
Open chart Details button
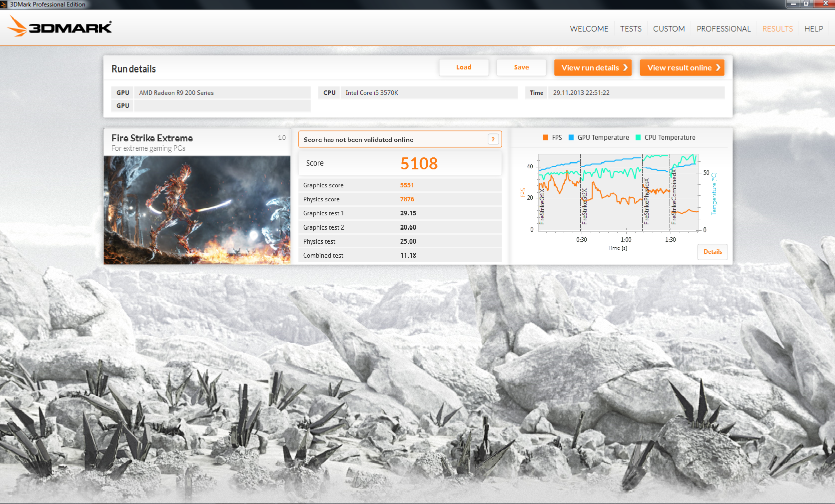click(713, 252)
